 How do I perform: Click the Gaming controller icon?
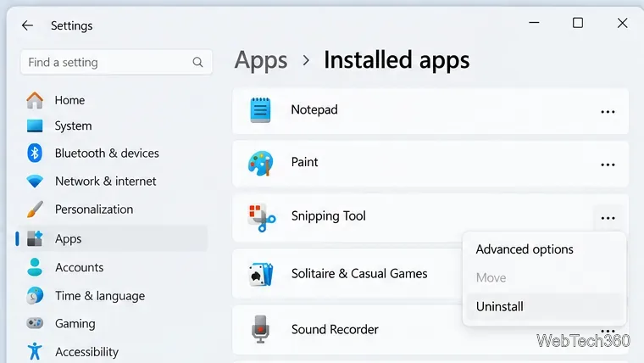click(35, 323)
